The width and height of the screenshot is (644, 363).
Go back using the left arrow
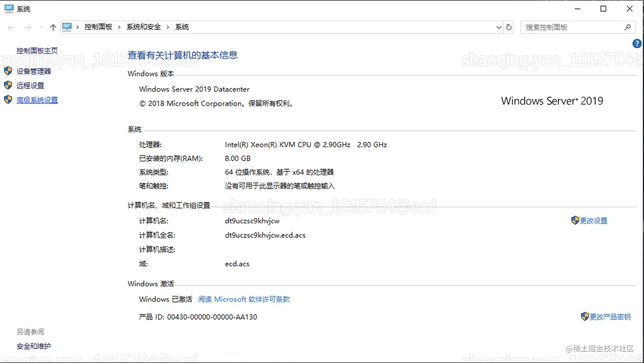[x=11, y=27]
